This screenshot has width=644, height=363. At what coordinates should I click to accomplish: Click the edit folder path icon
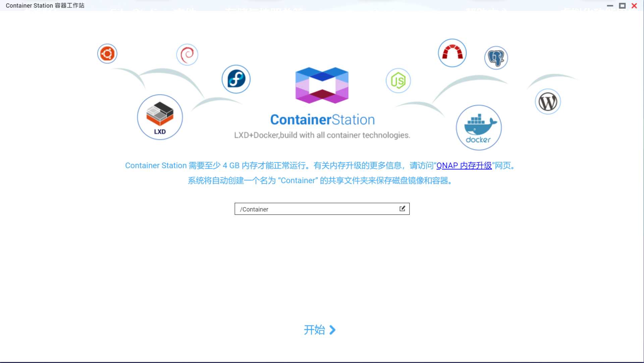402,208
